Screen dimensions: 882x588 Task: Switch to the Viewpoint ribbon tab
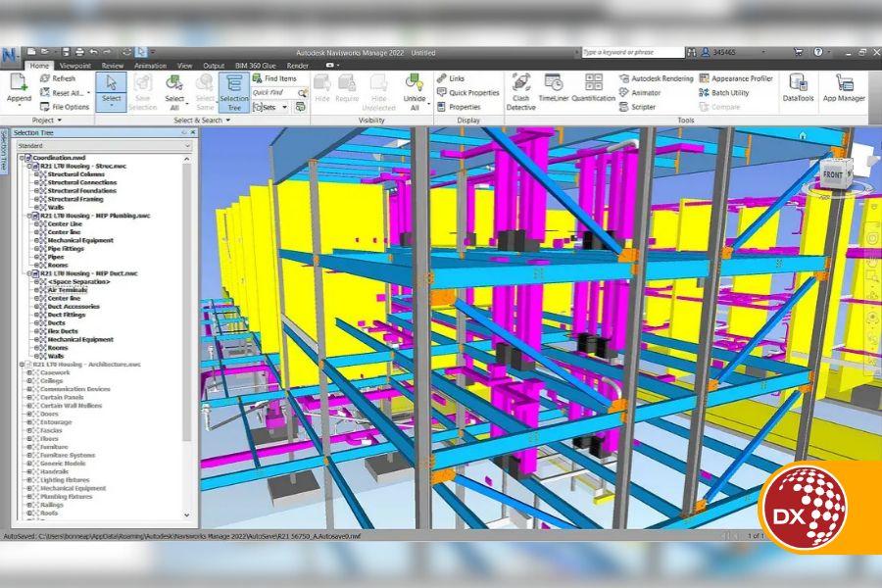[75, 66]
